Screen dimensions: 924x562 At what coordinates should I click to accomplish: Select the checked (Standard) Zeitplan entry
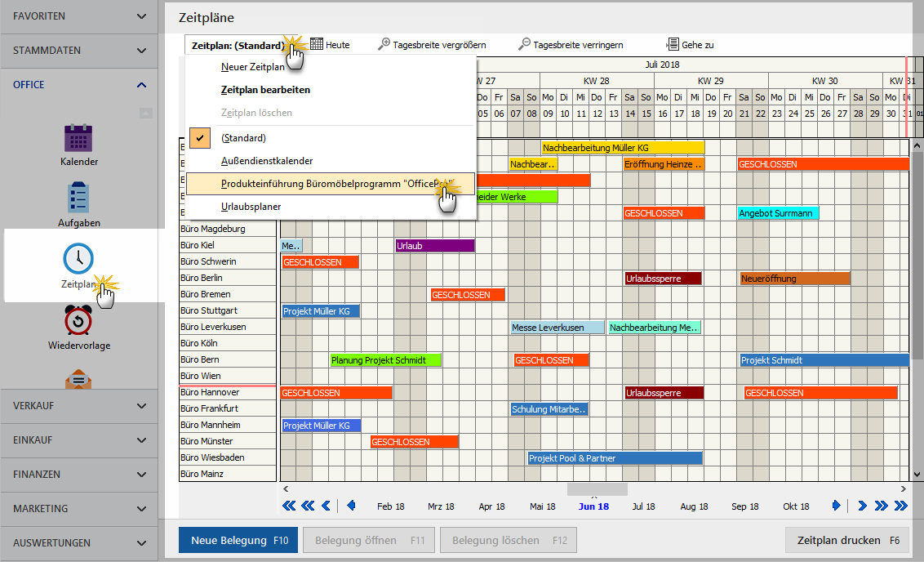pos(330,138)
